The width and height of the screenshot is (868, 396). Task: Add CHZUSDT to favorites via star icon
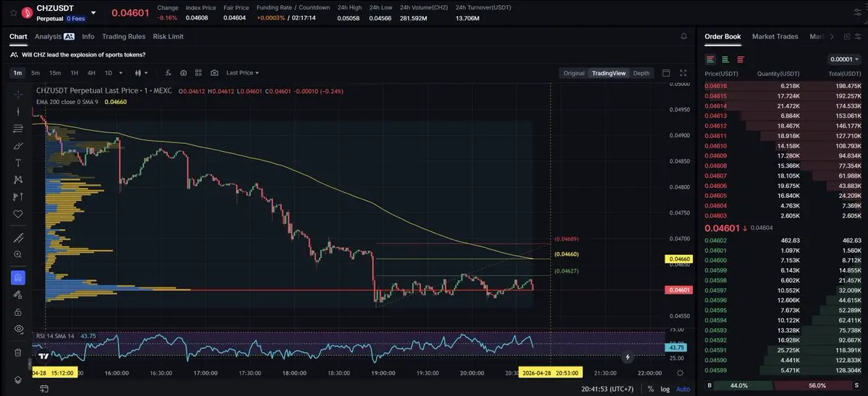click(14, 12)
